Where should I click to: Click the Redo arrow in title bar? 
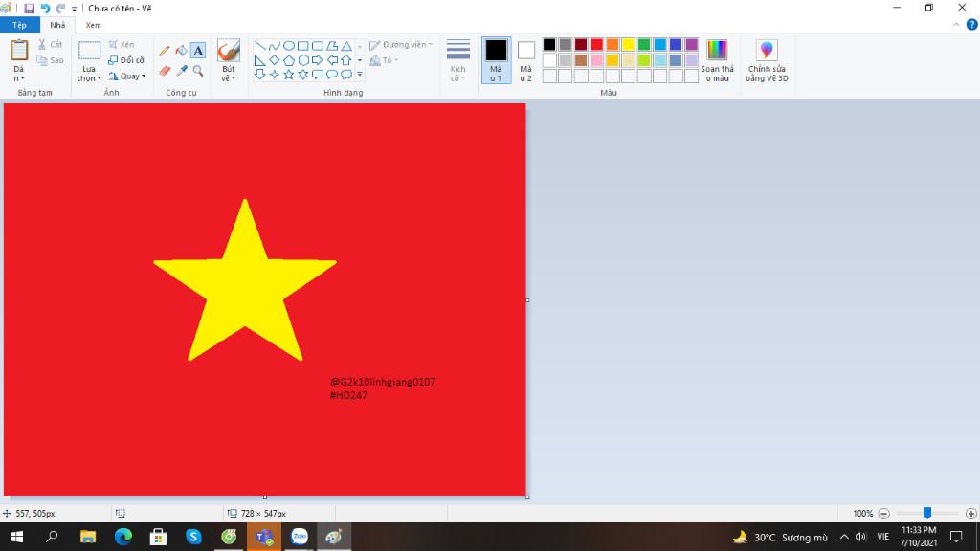[60, 8]
